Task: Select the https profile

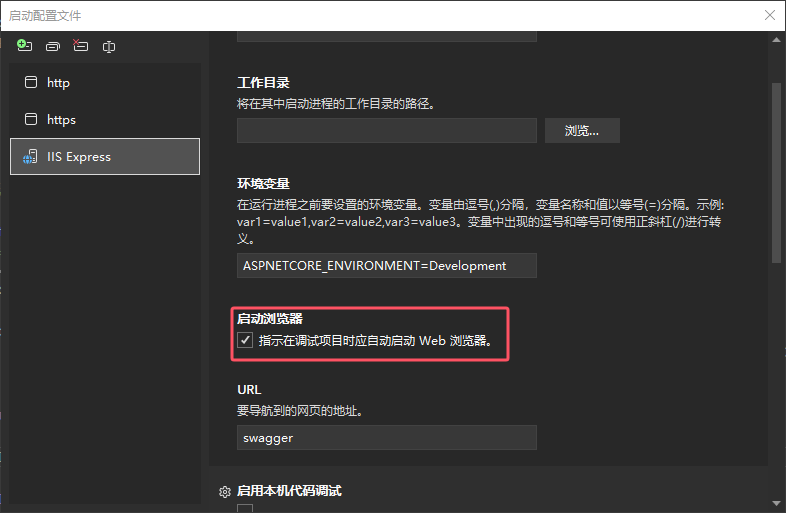Action: coord(105,119)
